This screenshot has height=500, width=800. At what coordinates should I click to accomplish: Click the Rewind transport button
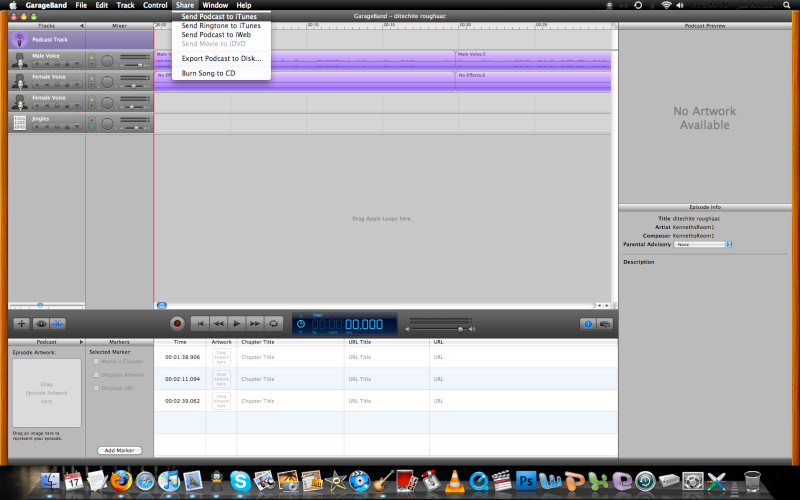[x=218, y=323]
